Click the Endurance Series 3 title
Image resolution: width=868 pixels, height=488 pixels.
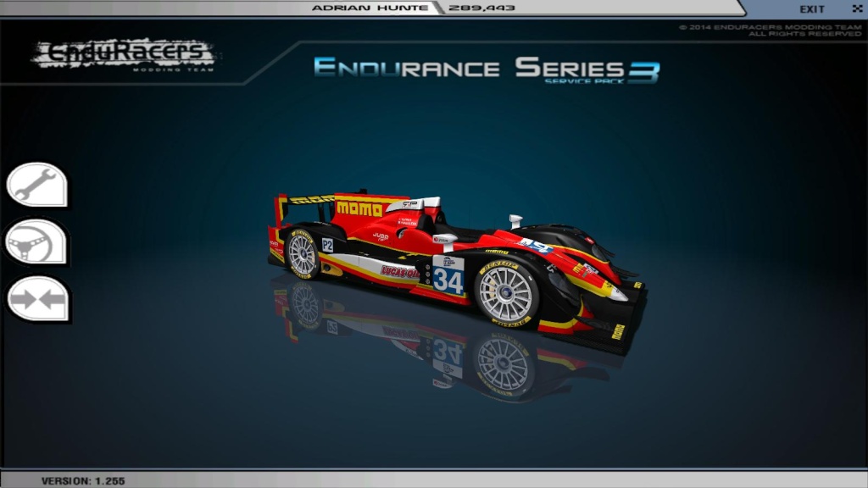[487, 69]
